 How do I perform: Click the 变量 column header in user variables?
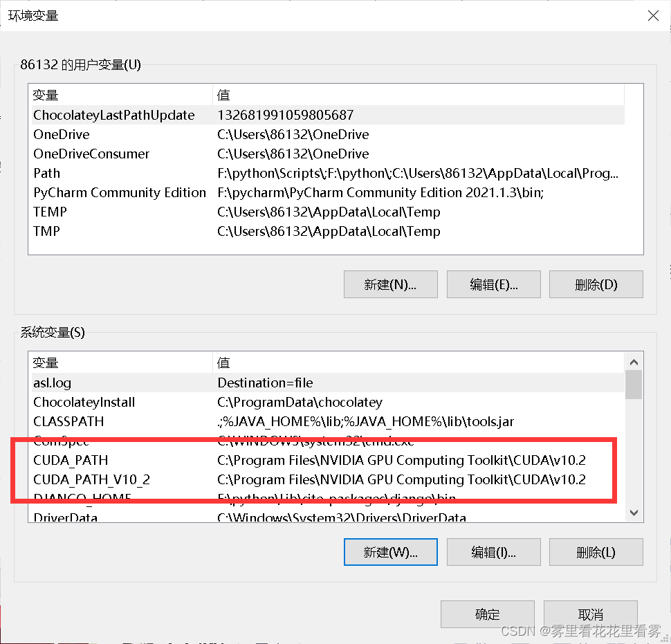point(121,95)
